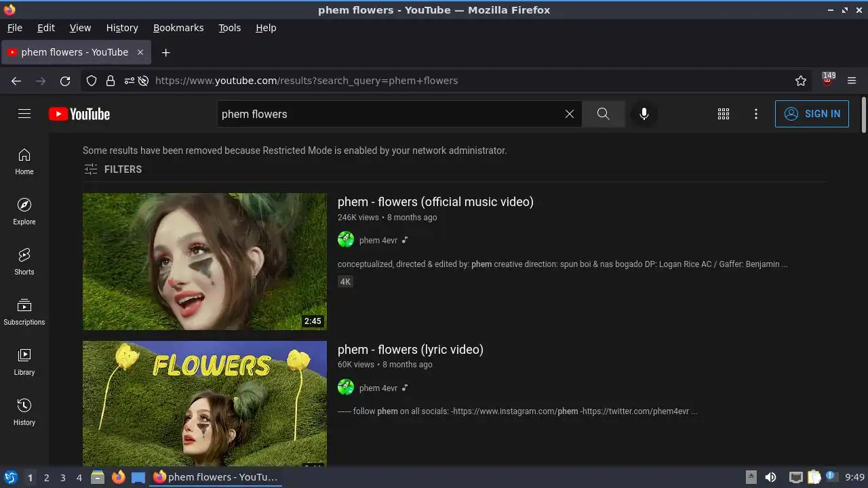Open the History menu
This screenshot has width=868, height=488.
(122, 28)
